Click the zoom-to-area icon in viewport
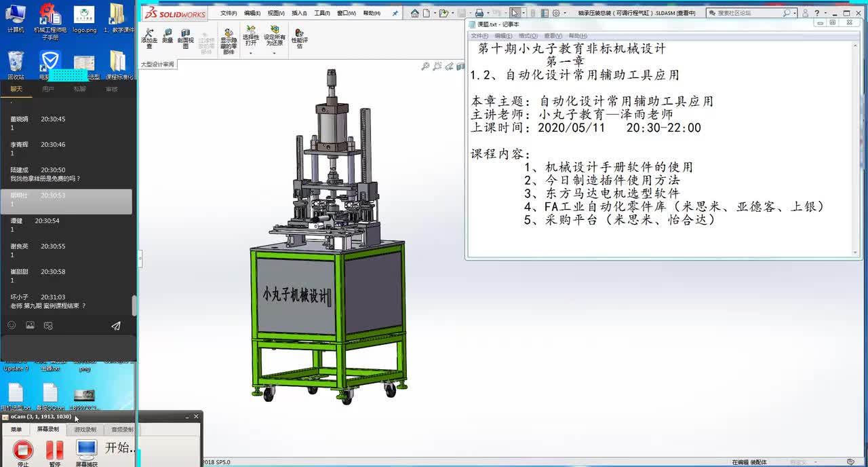The image size is (868, 467). [x=437, y=66]
